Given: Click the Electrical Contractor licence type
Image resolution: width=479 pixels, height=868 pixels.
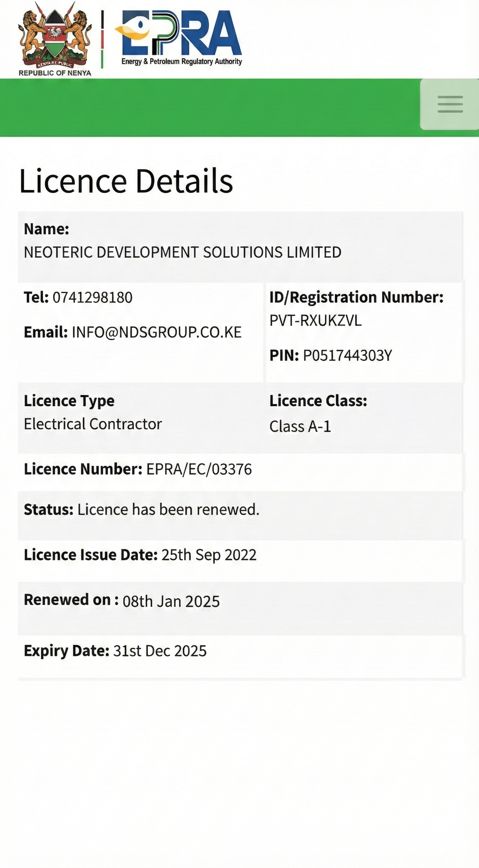Looking at the screenshot, I should 93,424.
